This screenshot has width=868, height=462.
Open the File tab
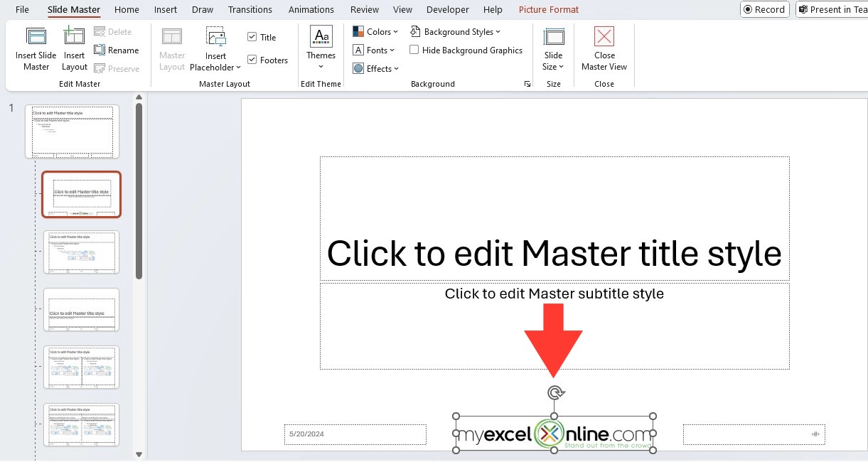(22, 9)
